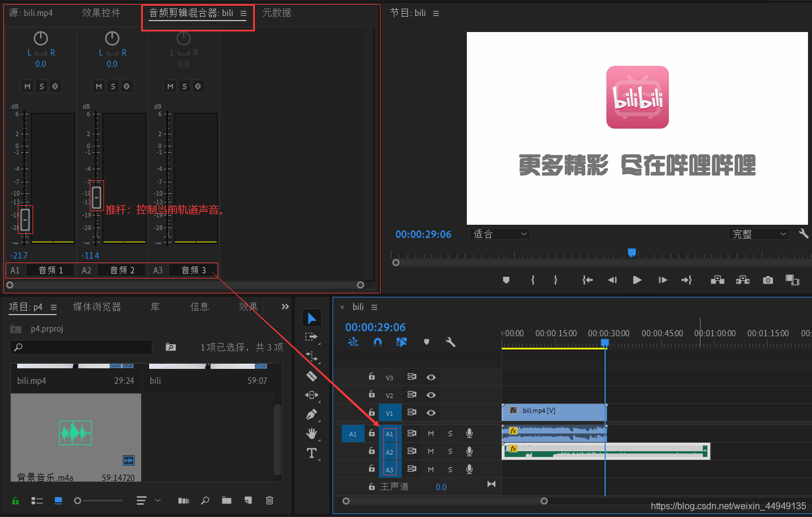Open 项目: p4 panel menu
Image resolution: width=812 pixels, height=517 pixels.
(54, 307)
